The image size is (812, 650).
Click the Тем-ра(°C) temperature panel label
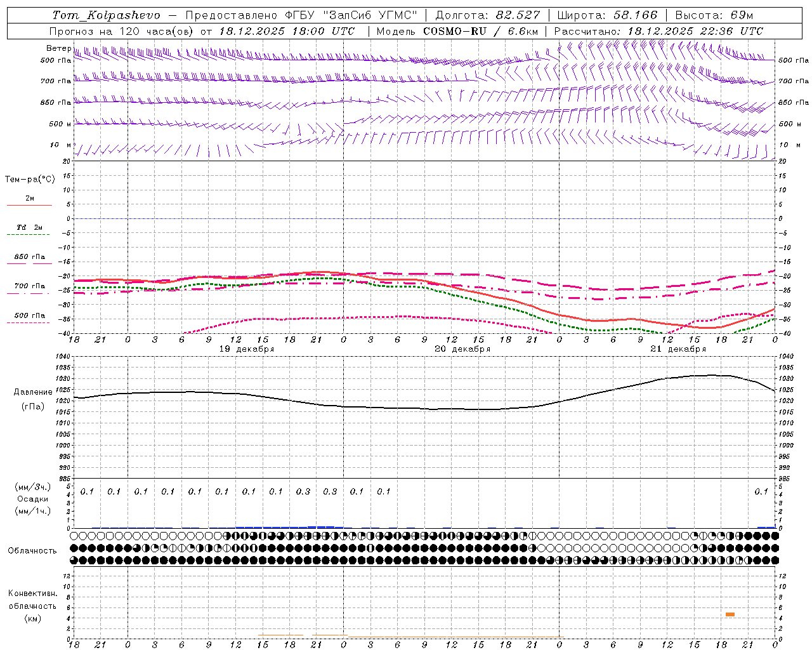(30, 180)
